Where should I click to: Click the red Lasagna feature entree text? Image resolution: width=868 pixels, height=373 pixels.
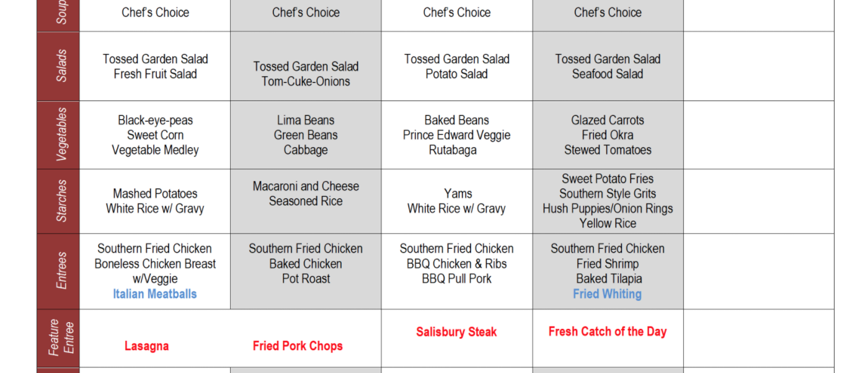(x=146, y=346)
